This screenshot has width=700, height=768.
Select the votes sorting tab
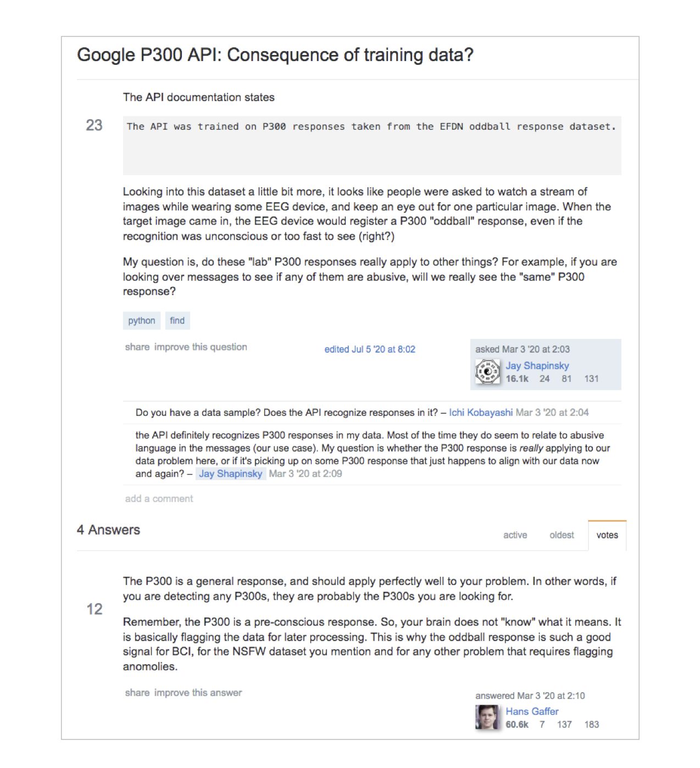click(x=607, y=535)
